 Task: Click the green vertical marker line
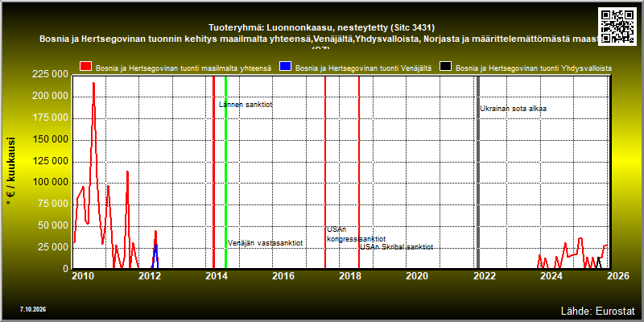click(226, 172)
